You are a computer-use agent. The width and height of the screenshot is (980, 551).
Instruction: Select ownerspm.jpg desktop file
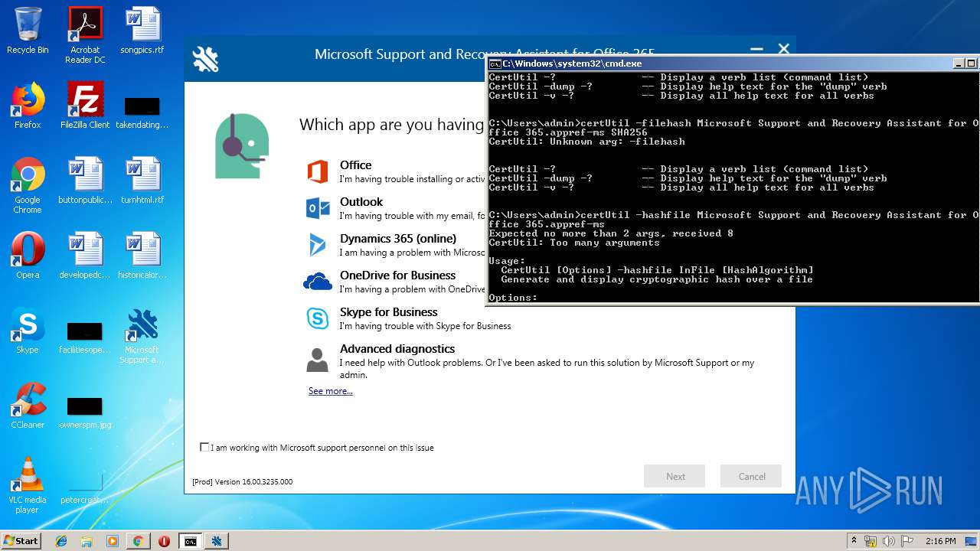pyautogui.click(x=85, y=412)
